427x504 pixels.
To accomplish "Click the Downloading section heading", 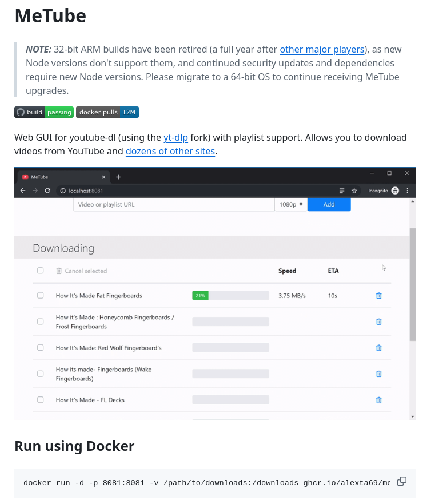I will click(63, 248).
